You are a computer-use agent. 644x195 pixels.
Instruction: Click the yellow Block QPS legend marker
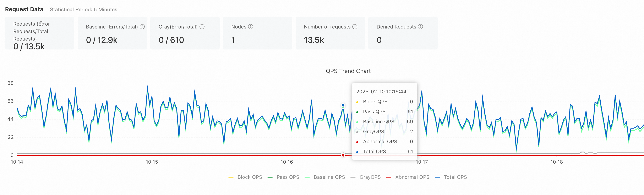[x=231, y=177]
